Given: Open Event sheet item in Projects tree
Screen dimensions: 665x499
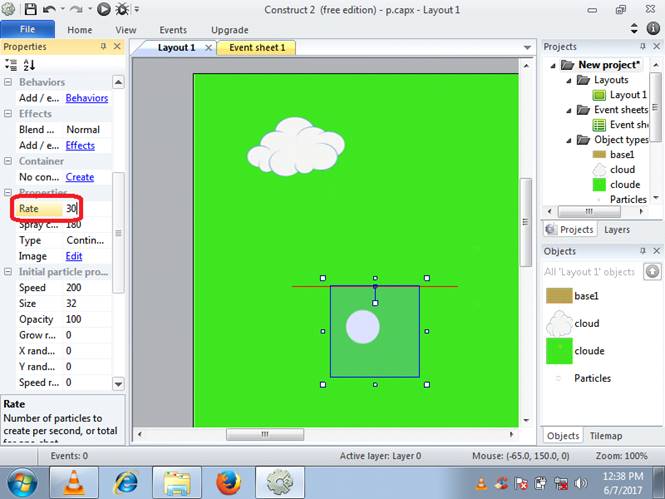Looking at the screenshot, I should pos(620,125).
